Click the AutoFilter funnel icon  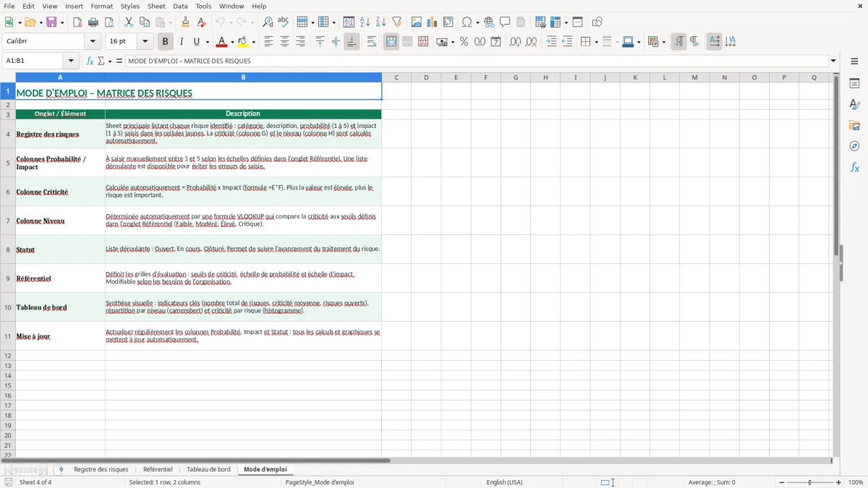point(397,22)
